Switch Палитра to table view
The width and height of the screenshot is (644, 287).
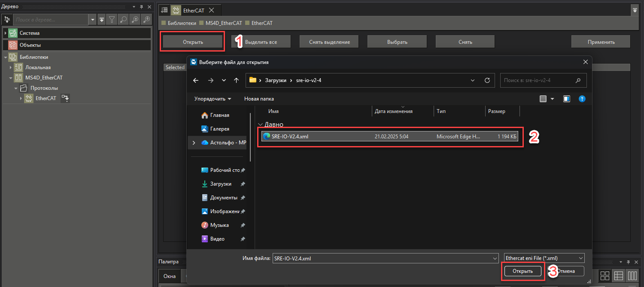tap(618, 276)
